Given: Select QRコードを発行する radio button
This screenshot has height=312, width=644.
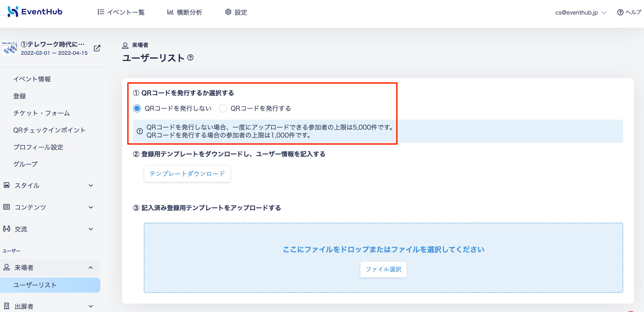Looking at the screenshot, I should pyautogui.click(x=223, y=108).
